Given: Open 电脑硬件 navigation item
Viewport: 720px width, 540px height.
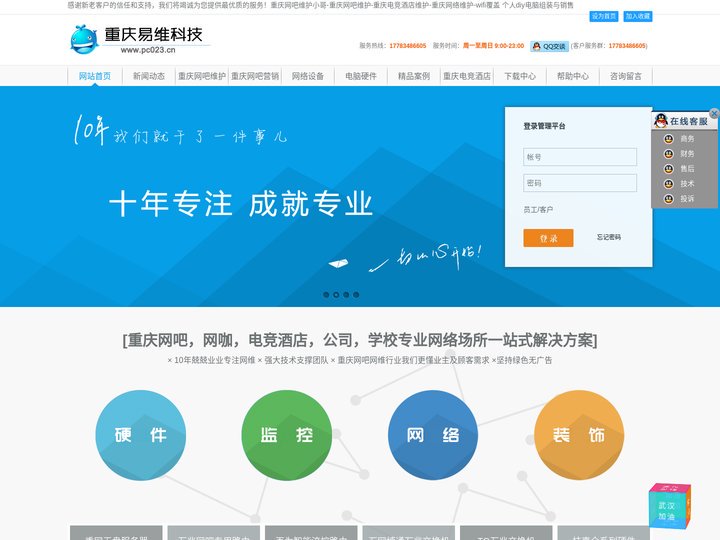Looking at the screenshot, I should 361,76.
